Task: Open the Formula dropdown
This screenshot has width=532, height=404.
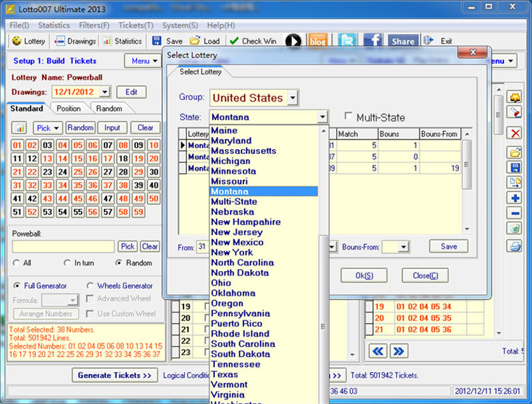Action: 73,300
